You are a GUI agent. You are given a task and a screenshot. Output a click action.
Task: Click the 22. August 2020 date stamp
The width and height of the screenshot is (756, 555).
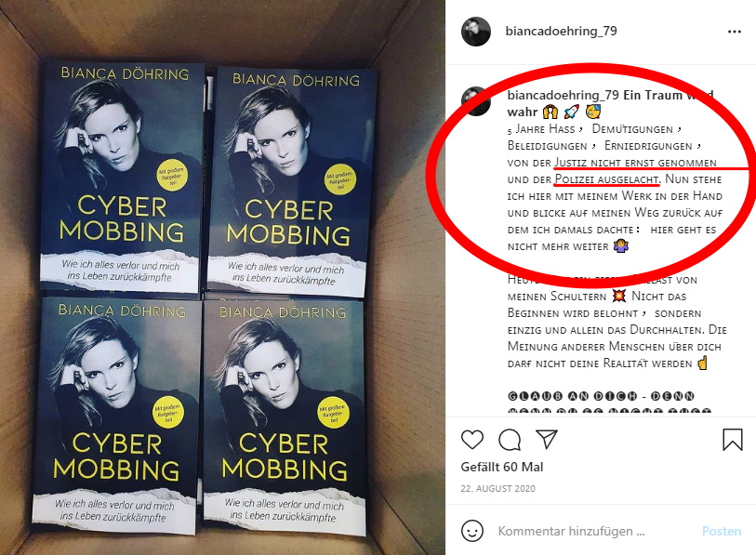pos(497,488)
